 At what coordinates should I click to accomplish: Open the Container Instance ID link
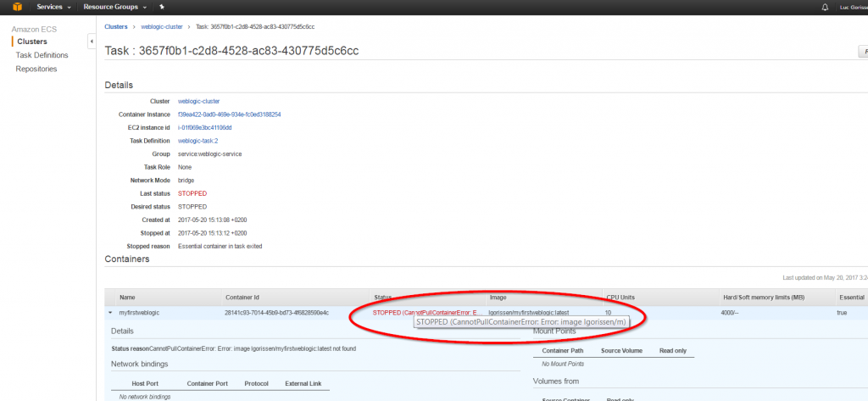[229, 114]
